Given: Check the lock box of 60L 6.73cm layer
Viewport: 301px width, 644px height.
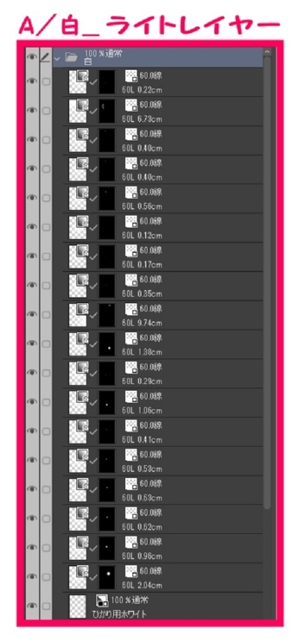Looking at the screenshot, I should (47, 111).
